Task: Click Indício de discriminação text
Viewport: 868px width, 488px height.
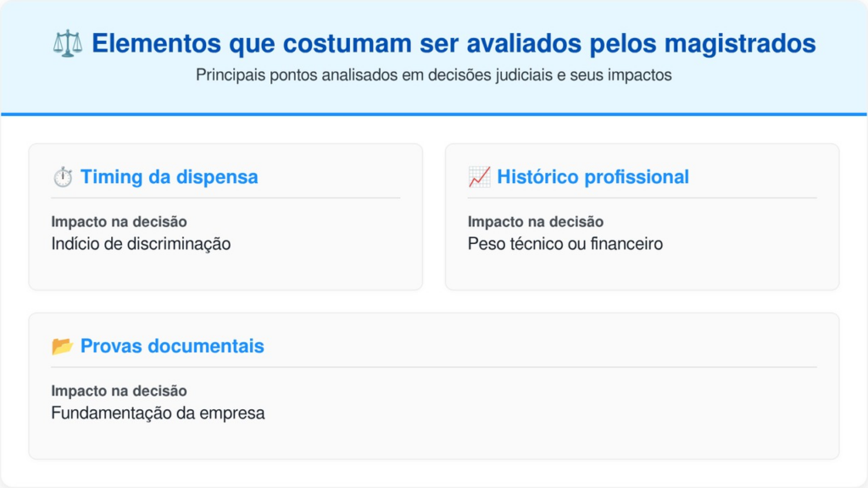Action: pyautogui.click(x=141, y=244)
